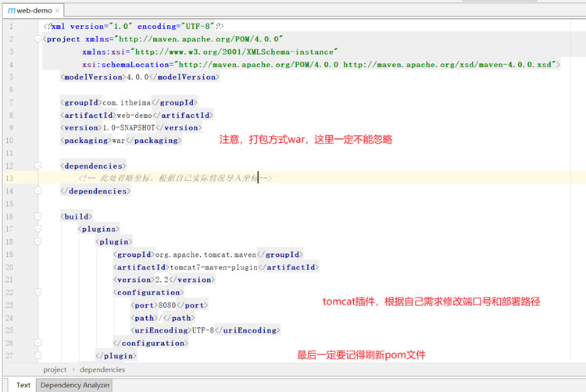Click the plugin closing fold marker line 27
Viewport: 586px width, 392px height.
pos(38,355)
